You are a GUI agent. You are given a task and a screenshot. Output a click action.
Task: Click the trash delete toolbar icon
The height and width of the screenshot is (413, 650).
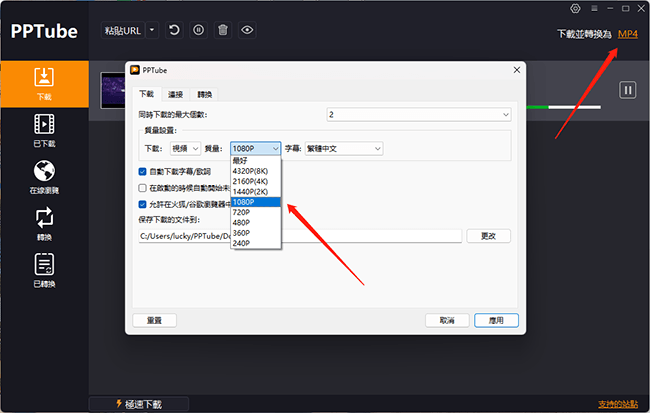point(223,30)
